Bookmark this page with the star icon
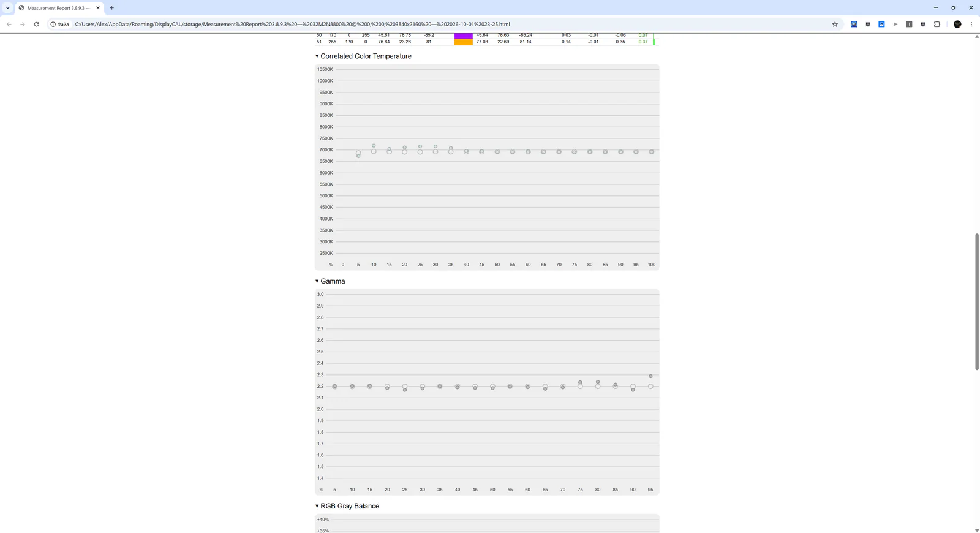This screenshot has height=533, width=980. [x=835, y=25]
